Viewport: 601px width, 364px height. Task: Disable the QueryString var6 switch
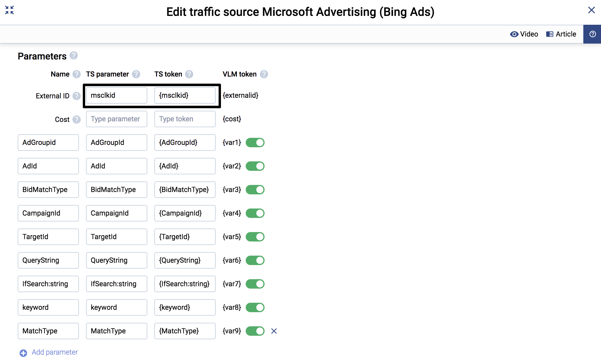(x=255, y=260)
